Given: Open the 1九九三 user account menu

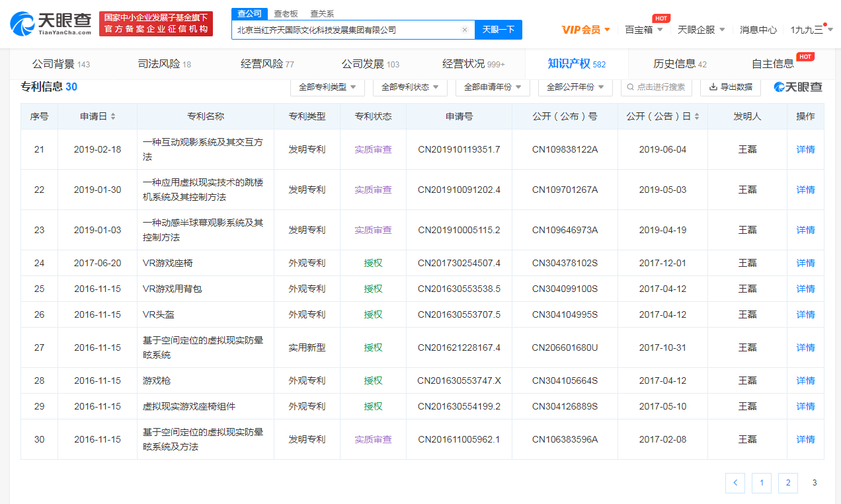Looking at the screenshot, I should click(812, 30).
